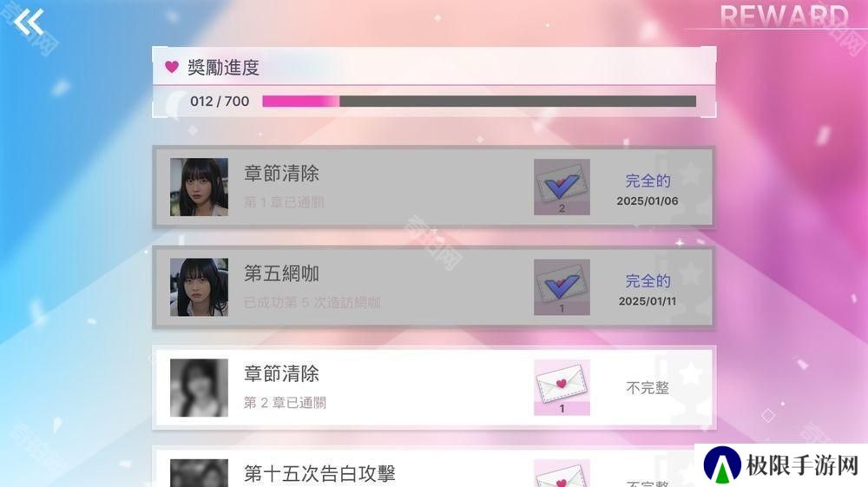Select the 完全的 status dated 2025/01/11

(x=648, y=281)
